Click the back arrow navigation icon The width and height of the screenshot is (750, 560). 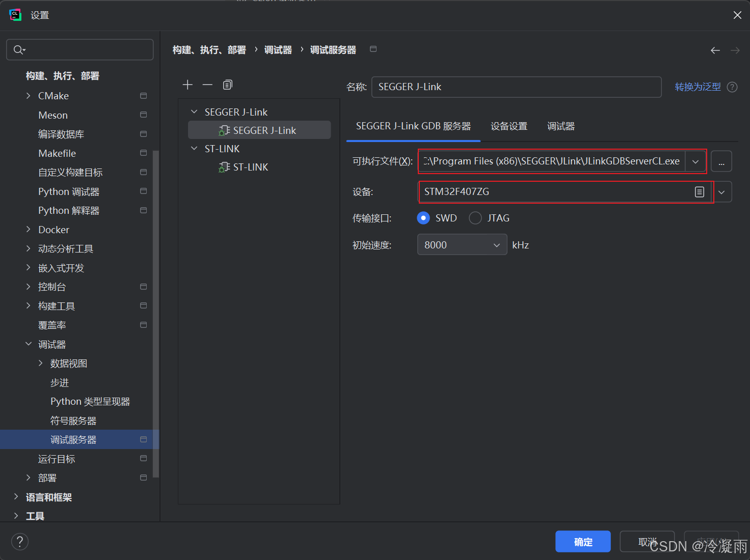(715, 50)
